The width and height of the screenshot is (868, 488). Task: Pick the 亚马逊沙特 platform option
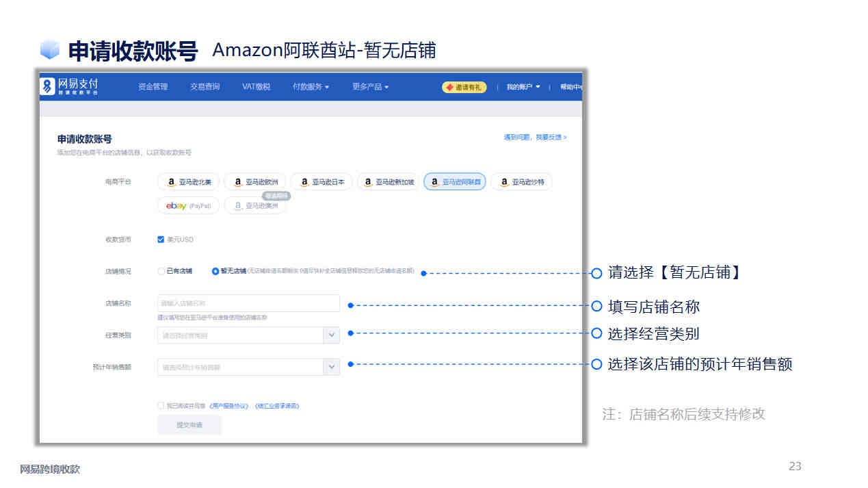tap(522, 182)
